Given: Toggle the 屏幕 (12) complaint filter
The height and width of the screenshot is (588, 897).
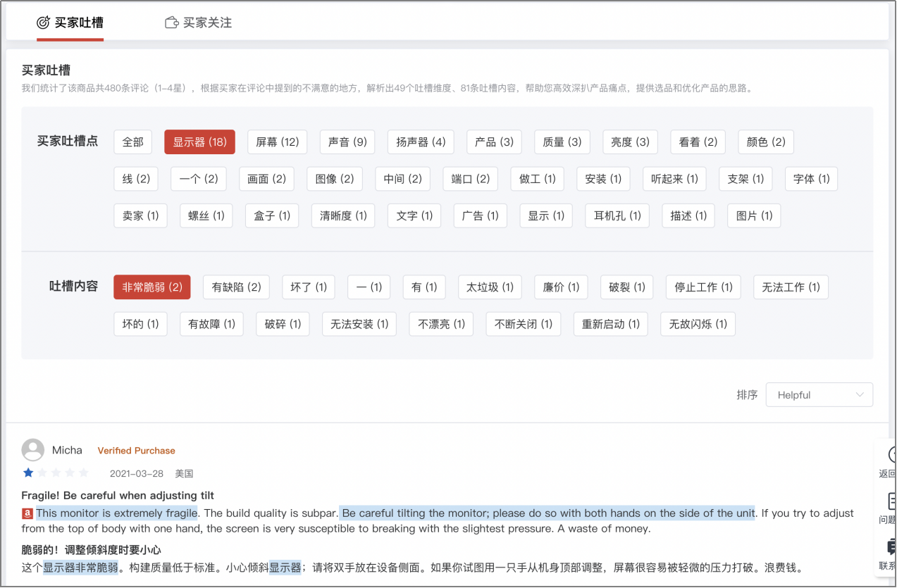Looking at the screenshot, I should click(276, 142).
